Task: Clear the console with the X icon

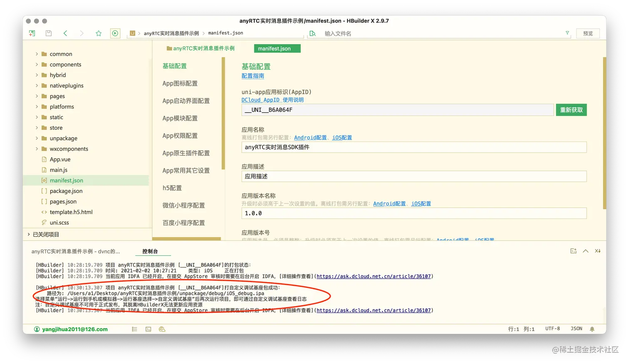Action: [x=598, y=251]
